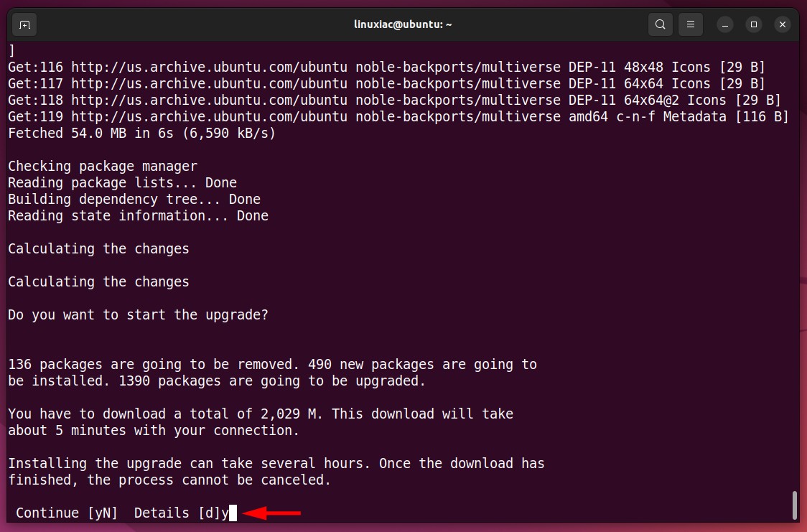The height and width of the screenshot is (532, 807).
Task: Click '1390 packages are going to be upgraded' line
Action: click(217, 381)
